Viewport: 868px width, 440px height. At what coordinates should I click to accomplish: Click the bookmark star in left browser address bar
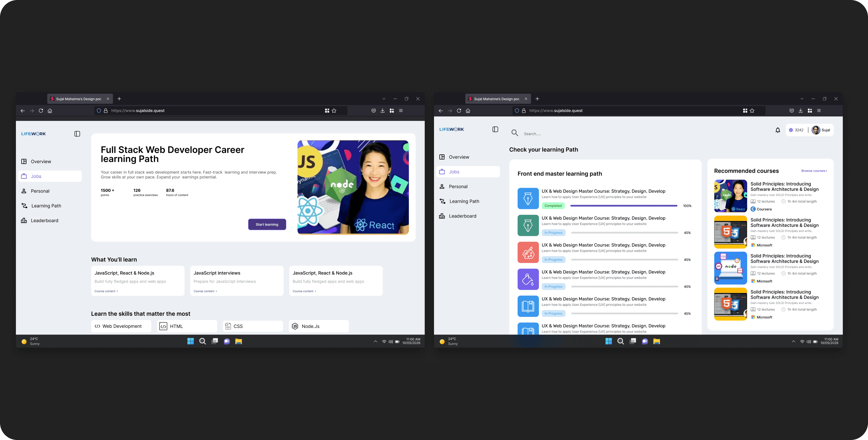coord(334,111)
